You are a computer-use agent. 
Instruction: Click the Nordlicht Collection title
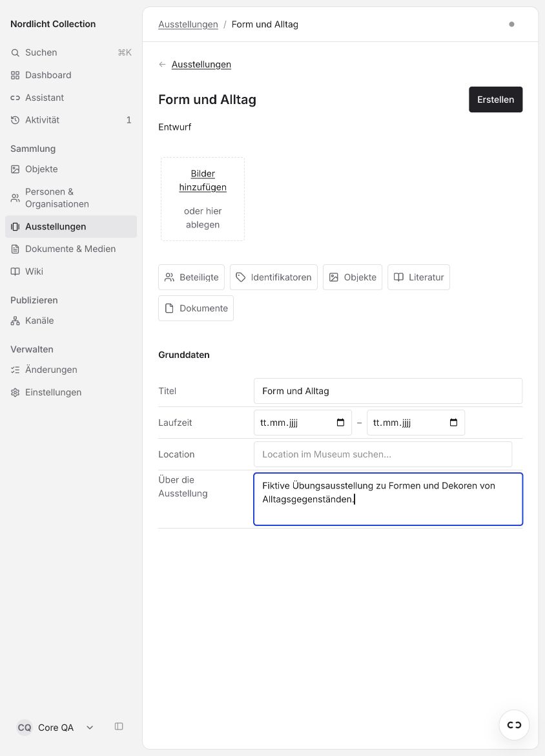point(53,24)
